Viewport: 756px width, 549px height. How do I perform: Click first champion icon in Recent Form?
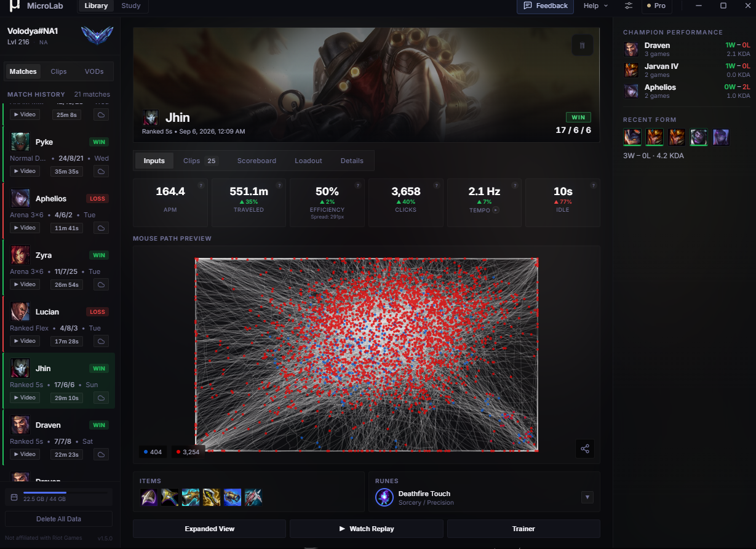[632, 137]
